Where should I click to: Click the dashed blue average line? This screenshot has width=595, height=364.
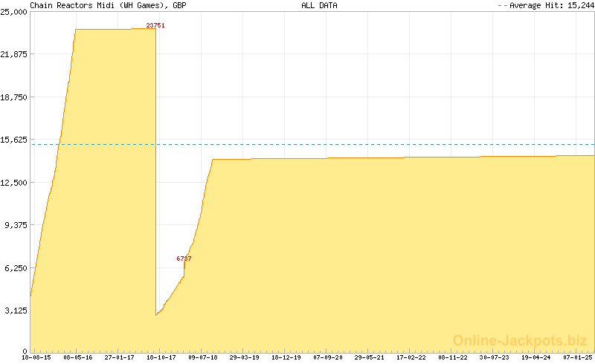point(372,144)
